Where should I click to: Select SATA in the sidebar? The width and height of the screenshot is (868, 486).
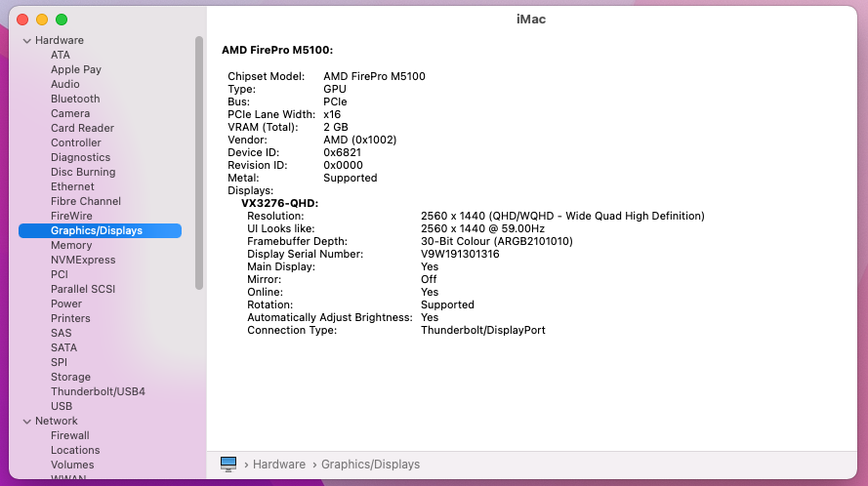tap(63, 347)
